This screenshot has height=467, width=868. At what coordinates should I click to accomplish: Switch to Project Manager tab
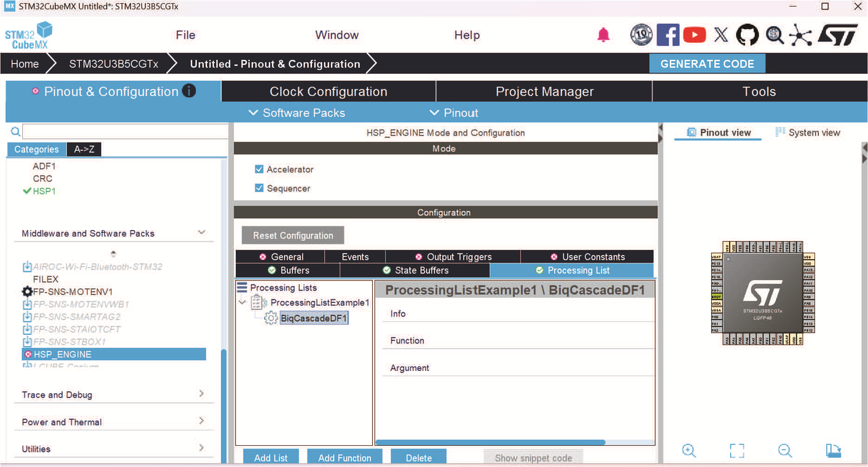click(x=544, y=91)
